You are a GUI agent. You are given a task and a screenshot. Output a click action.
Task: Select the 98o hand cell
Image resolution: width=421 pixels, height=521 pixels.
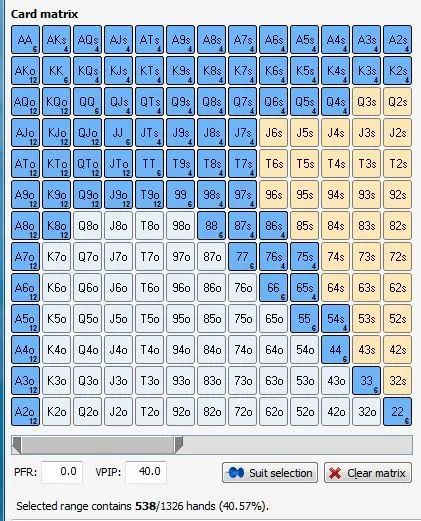(x=180, y=226)
